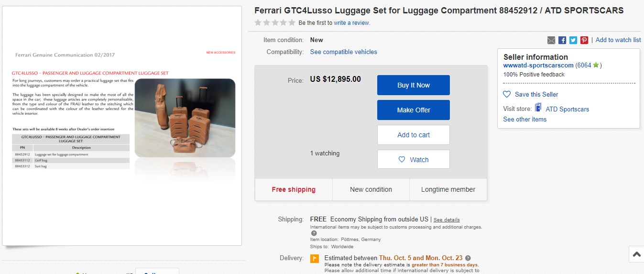Click the orange delivery flag icon
Image resolution: width=644 pixels, height=274 pixels.
click(314, 259)
